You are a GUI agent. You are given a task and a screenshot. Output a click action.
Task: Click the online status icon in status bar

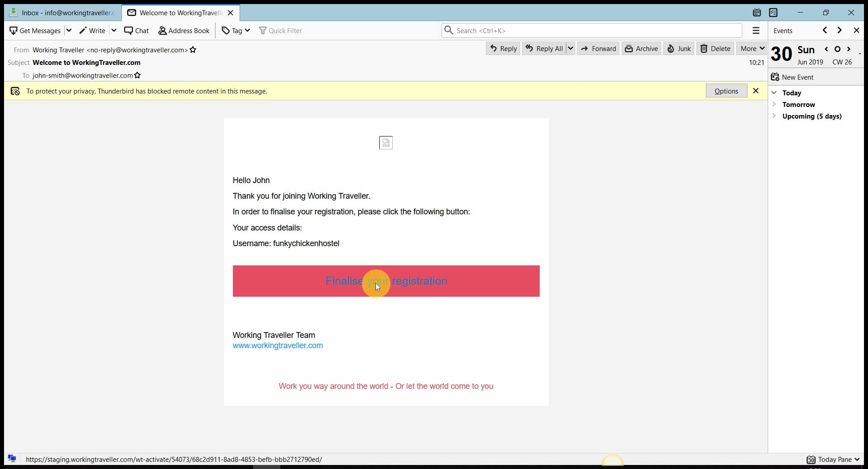12,459
